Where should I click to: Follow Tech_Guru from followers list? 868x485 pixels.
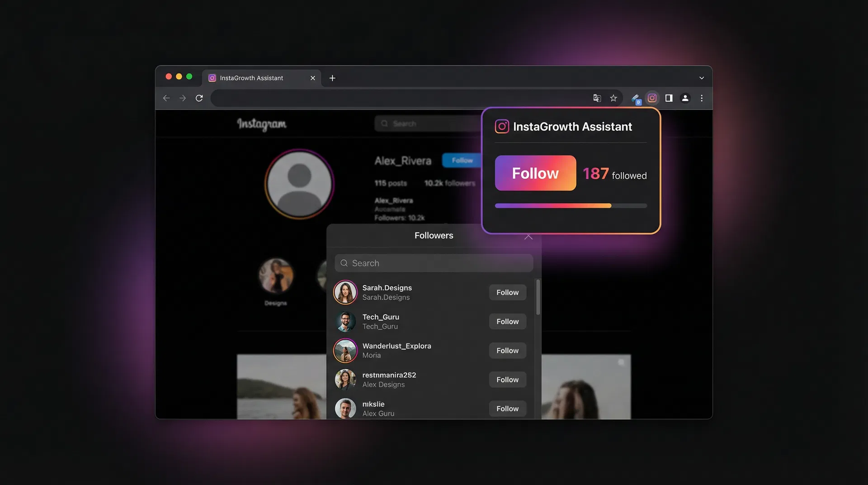507,321
